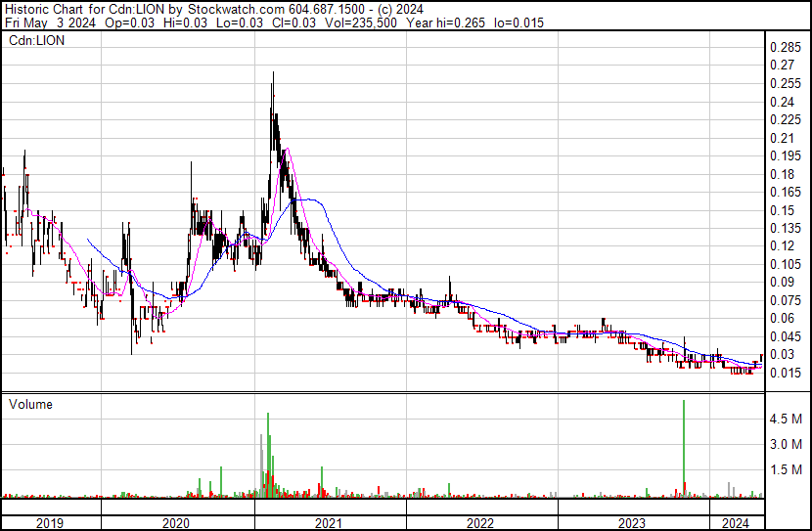Click the 4.5 M volume axis label
The height and width of the screenshot is (531, 812).
[785, 419]
